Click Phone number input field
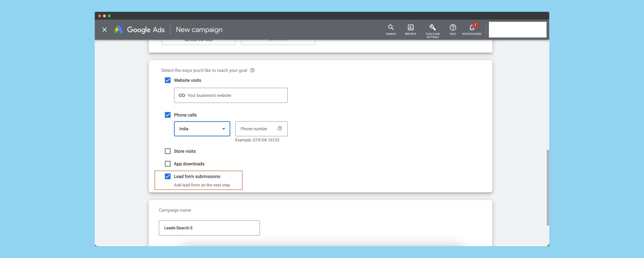The height and width of the screenshot is (258, 644). coord(261,128)
